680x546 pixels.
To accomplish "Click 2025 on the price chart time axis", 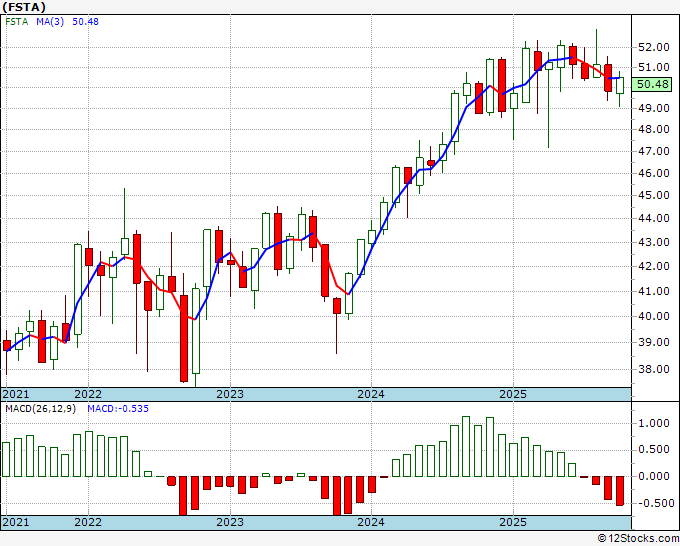I will [x=513, y=394].
